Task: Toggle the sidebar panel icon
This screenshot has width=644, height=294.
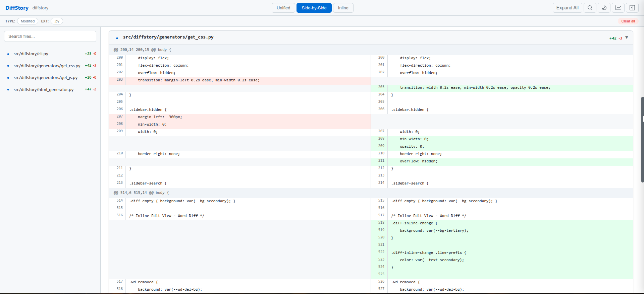Action: click(632, 8)
